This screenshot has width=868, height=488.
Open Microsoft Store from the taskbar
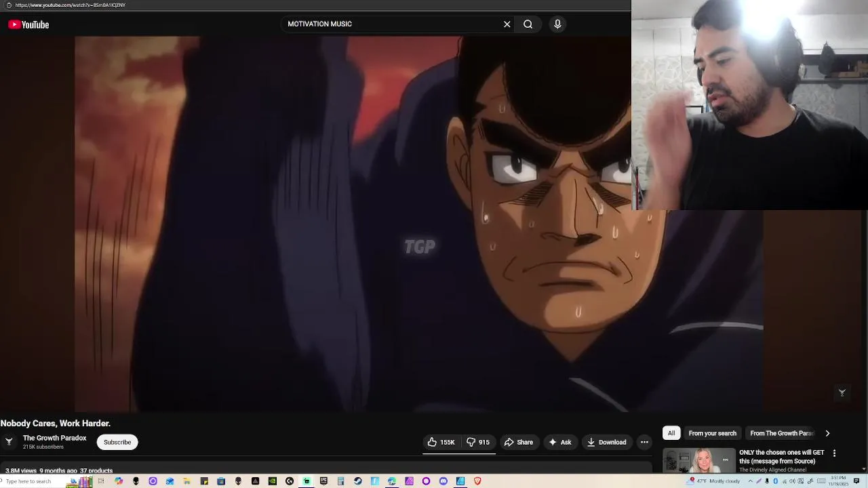tap(221, 481)
